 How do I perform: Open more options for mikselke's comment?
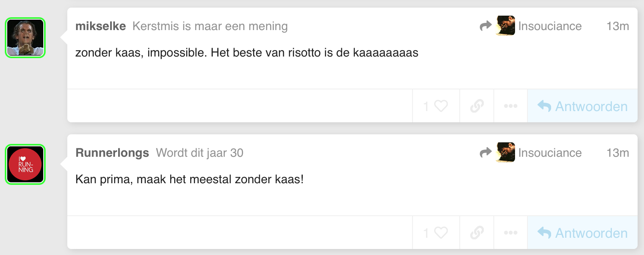pos(511,106)
